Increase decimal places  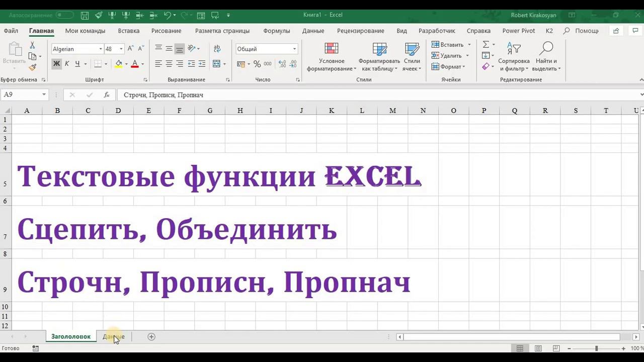(x=282, y=64)
